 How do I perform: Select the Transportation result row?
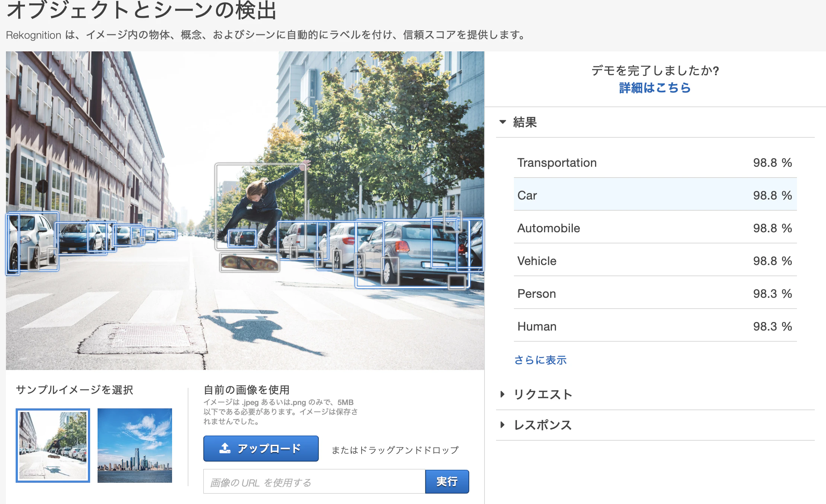(x=655, y=163)
